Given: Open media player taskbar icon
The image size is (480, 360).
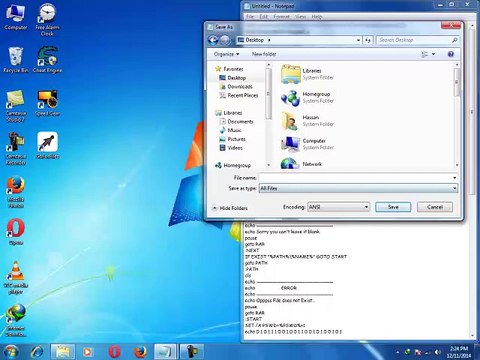Looking at the screenshot, I should [x=88, y=352].
